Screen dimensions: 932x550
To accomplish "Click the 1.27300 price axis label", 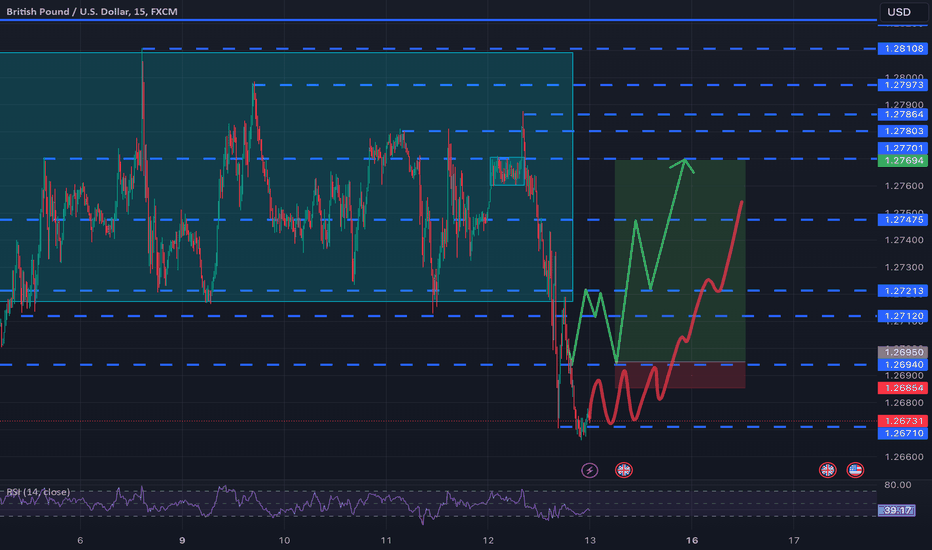I will (x=904, y=268).
